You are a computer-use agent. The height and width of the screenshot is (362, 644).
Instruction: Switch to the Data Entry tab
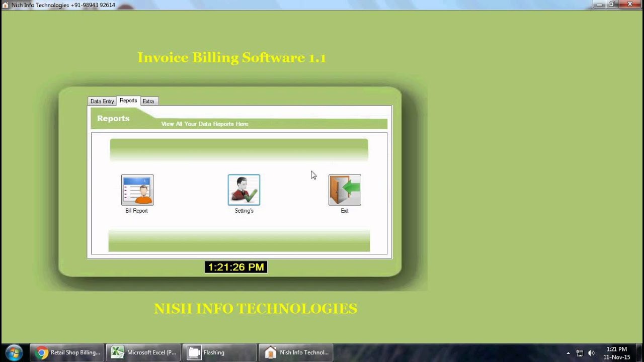(102, 101)
